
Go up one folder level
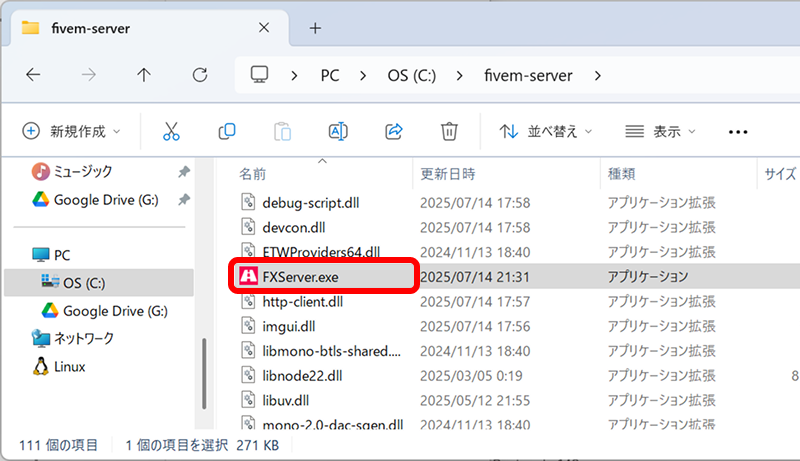(x=144, y=75)
